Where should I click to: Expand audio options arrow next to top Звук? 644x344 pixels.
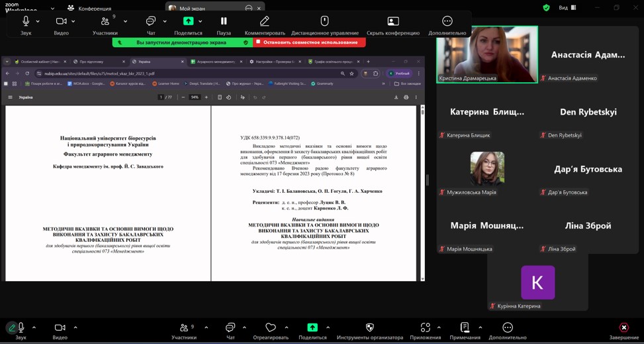[x=38, y=22]
